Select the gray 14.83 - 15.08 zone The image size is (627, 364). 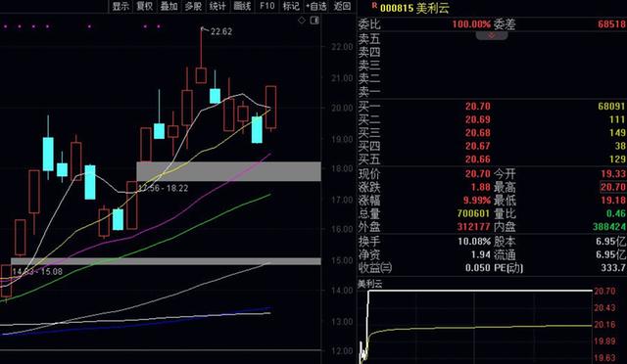(166, 261)
